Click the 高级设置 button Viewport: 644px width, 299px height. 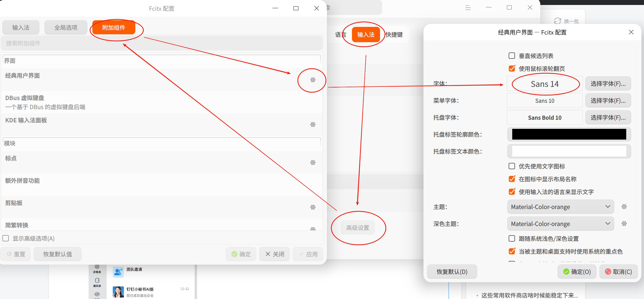point(358,228)
